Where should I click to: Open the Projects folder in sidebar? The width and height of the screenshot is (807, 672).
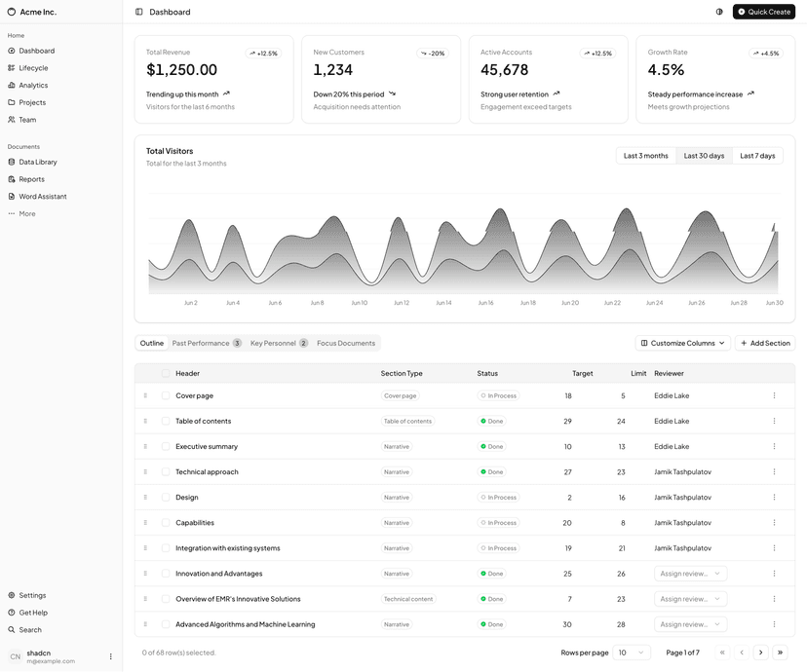pos(32,101)
